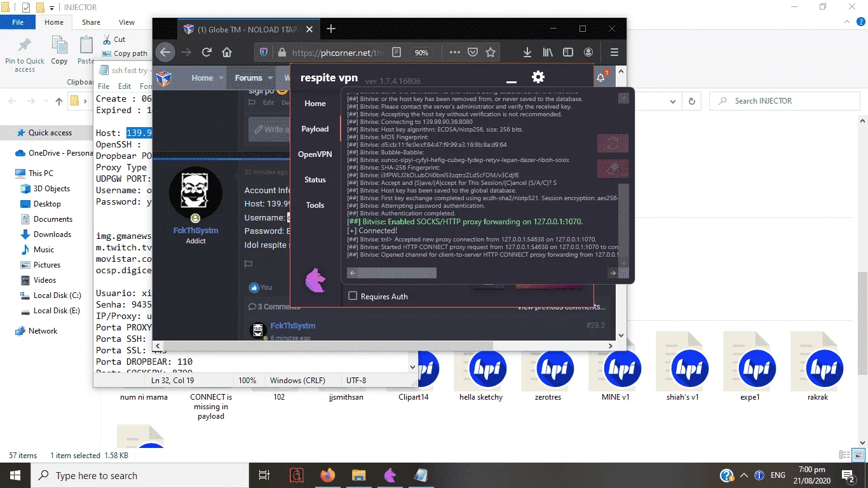Click Pin to Quick access in Explorer ribbon
The image size is (868, 488).
[x=25, y=53]
